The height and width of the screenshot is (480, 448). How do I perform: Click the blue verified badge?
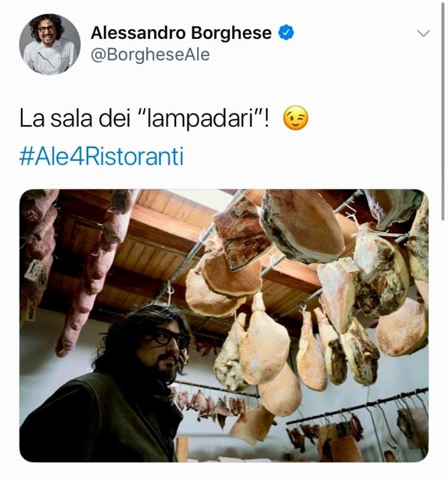tap(286, 33)
